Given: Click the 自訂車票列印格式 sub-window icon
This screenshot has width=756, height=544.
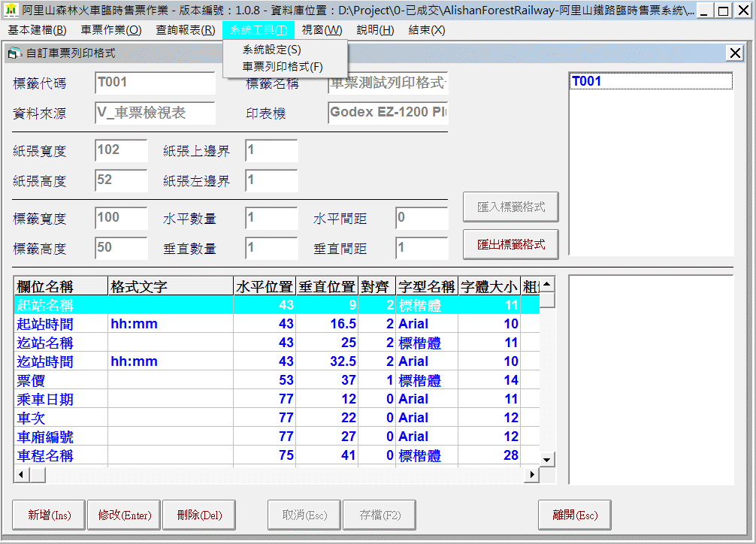Looking at the screenshot, I should coord(14,53).
